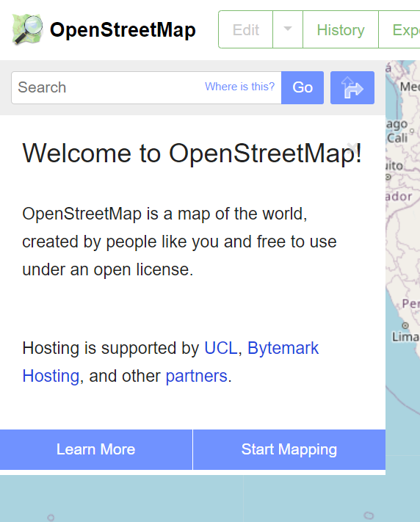This screenshot has height=522, width=420.
Task: Follow the UCL hosting link
Action: 221,348
